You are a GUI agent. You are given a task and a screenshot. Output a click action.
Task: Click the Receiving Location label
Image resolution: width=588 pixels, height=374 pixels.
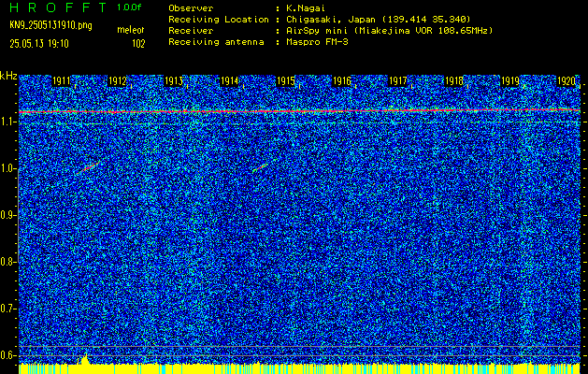(219, 20)
